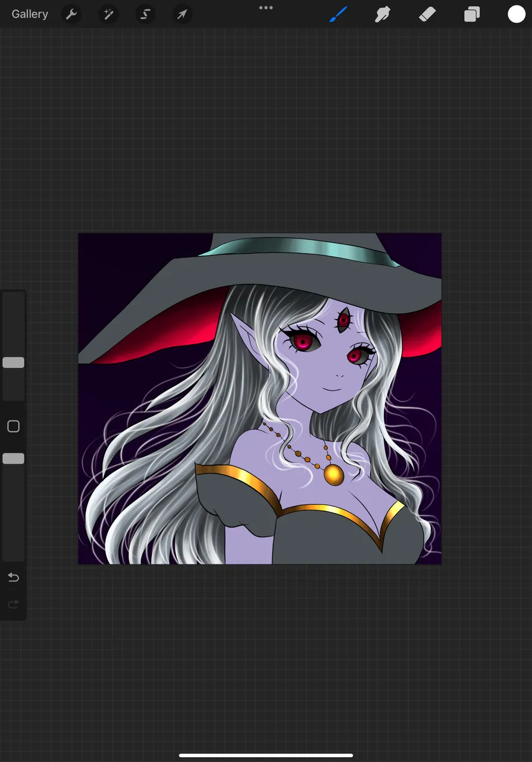The height and width of the screenshot is (762, 532).
Task: Open the Adjustments magic wand menu
Action: pyautogui.click(x=108, y=14)
